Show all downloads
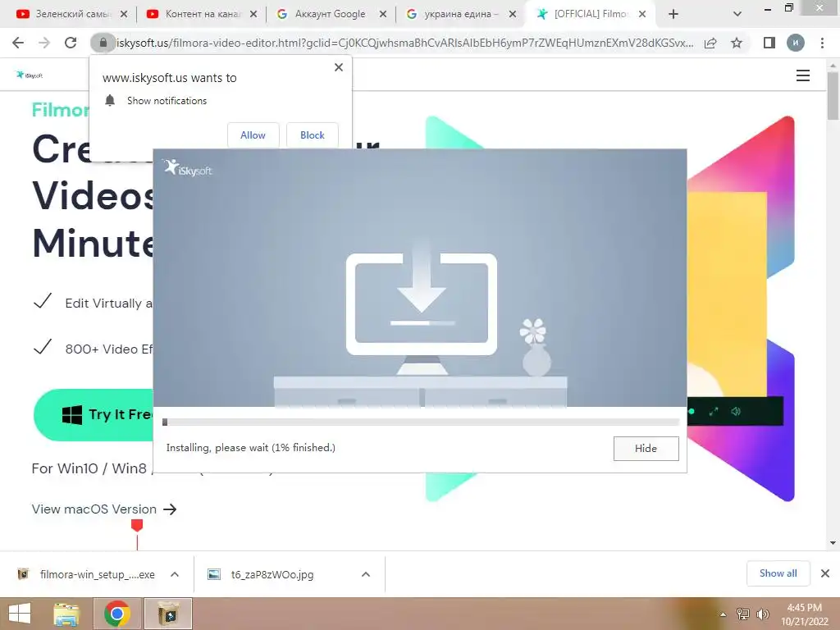The height and width of the screenshot is (630, 840). (x=778, y=573)
